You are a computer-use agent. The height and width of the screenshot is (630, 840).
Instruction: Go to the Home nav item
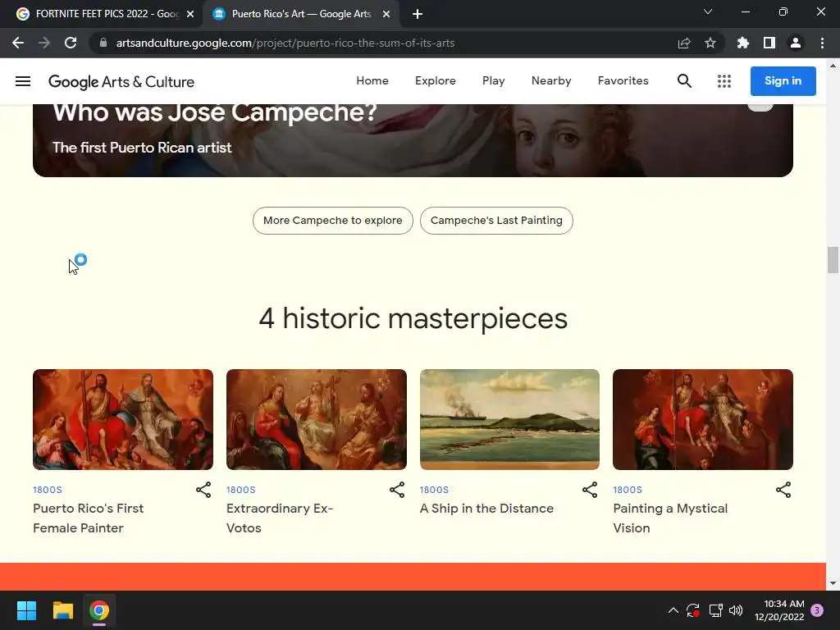click(372, 81)
